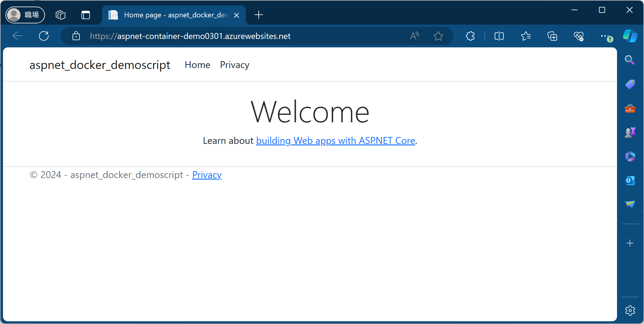Add this page to favorites star
The image size is (644, 324).
[438, 36]
